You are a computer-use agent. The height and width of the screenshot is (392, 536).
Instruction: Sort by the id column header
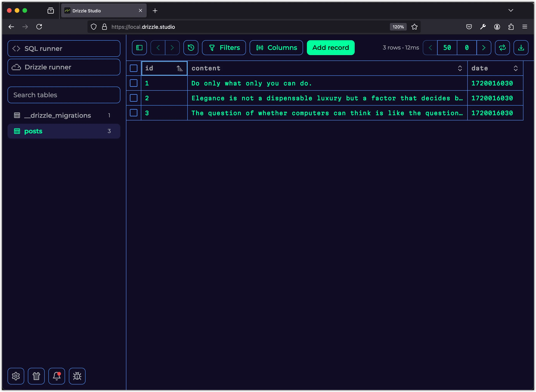tap(164, 68)
